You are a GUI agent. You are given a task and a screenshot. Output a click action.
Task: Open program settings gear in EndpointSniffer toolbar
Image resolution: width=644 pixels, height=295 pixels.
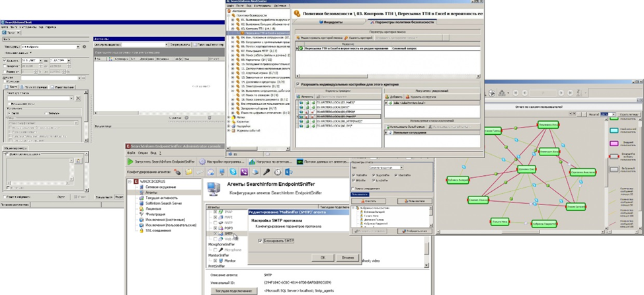202,162
